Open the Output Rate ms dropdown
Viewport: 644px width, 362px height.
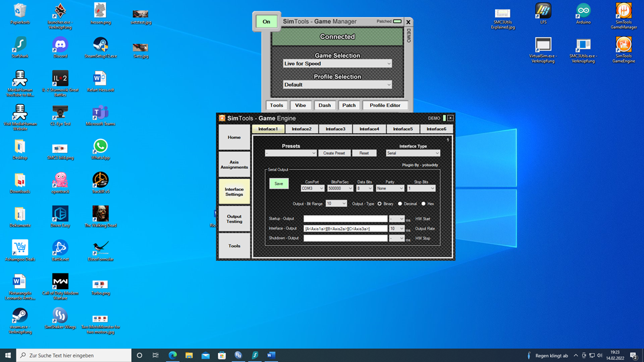397,229
